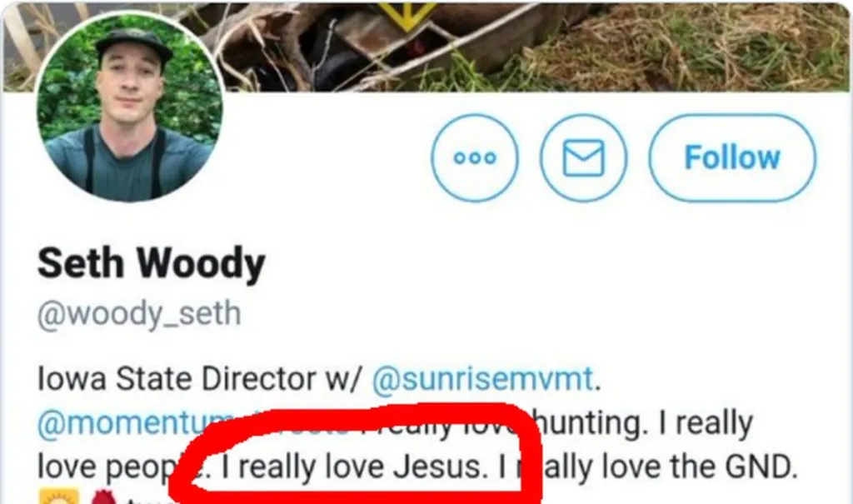853x504 pixels.
Task: Open the three-dot more options menu
Action: pos(474,157)
